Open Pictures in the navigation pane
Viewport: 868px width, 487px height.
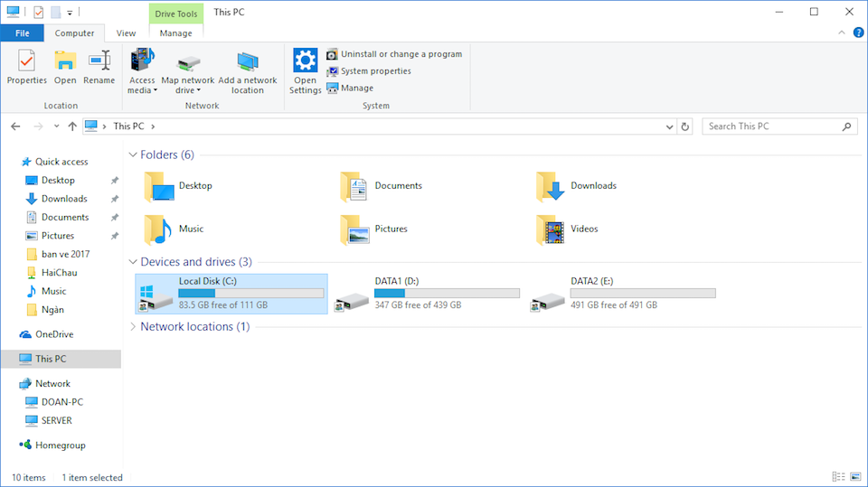coord(58,236)
